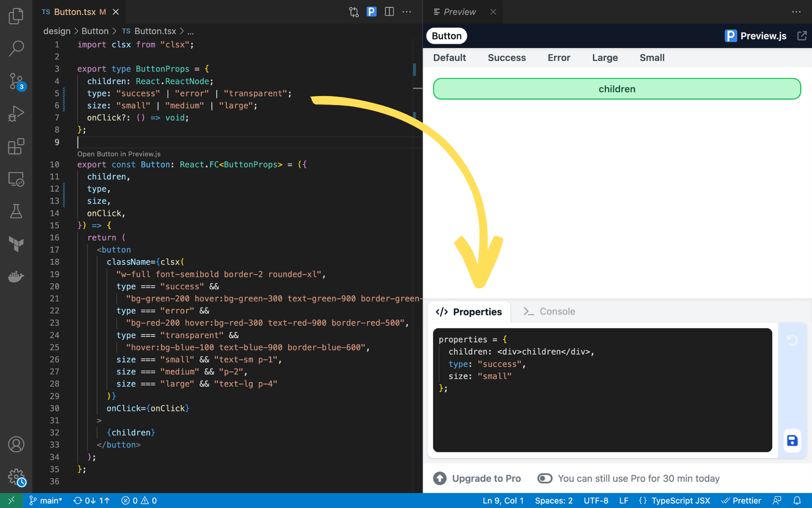Expand the design breadcrumb folder
The width and height of the screenshot is (812, 508).
coord(57,31)
